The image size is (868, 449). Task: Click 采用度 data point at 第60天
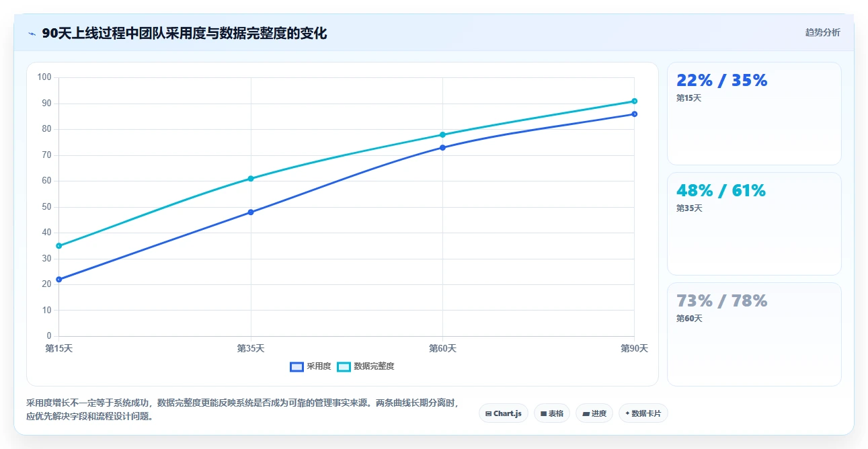tap(442, 147)
